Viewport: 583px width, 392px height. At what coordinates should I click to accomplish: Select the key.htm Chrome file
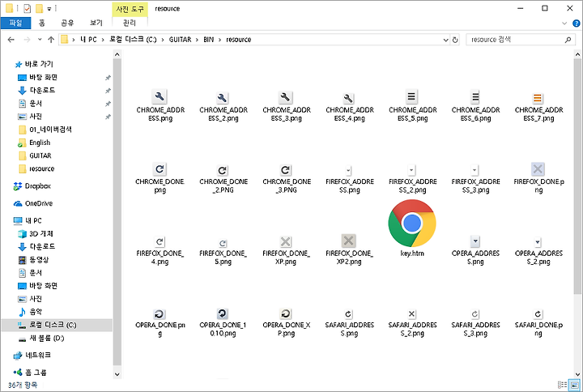(x=412, y=224)
